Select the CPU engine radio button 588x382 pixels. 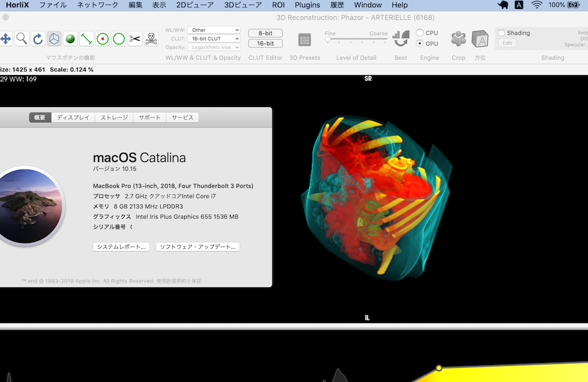point(420,33)
